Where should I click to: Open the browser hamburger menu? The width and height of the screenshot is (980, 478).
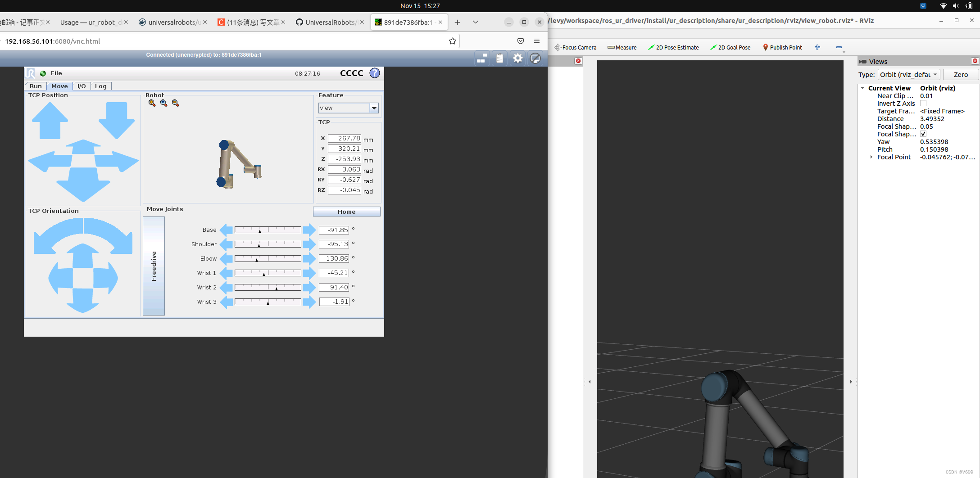click(x=537, y=41)
